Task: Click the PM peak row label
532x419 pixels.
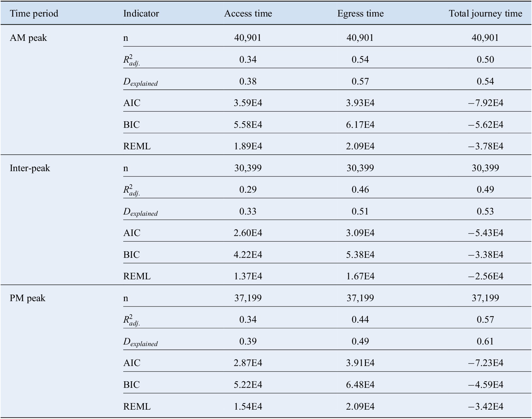Action: [27, 298]
